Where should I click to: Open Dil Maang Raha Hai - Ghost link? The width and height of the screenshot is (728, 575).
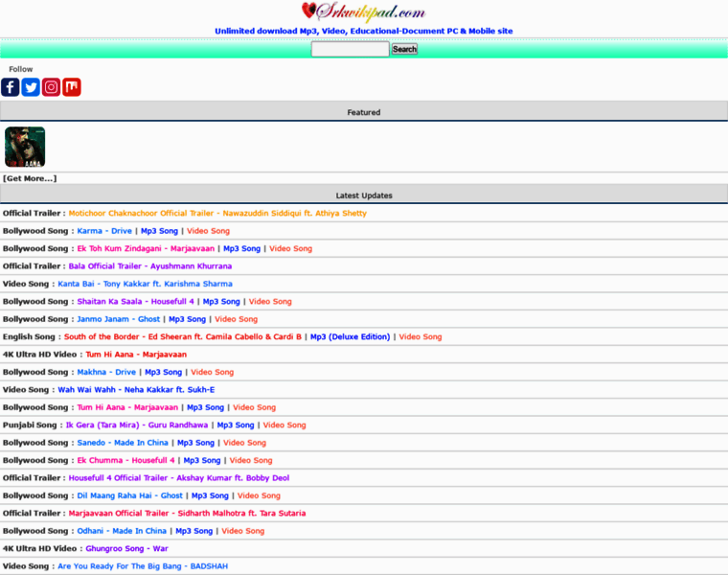(x=130, y=495)
